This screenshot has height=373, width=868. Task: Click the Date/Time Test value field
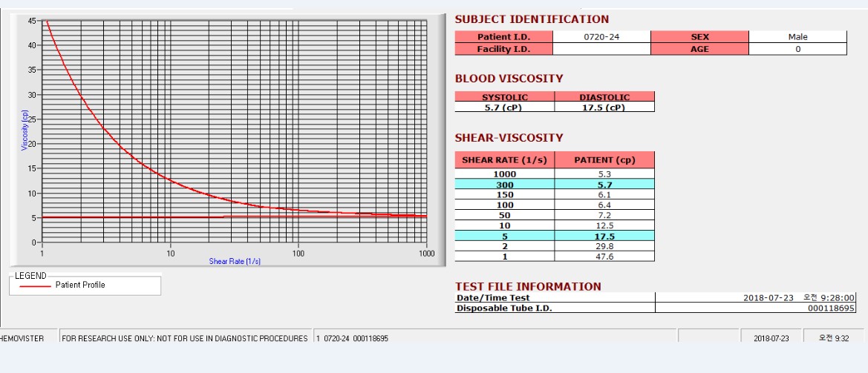tap(756, 297)
